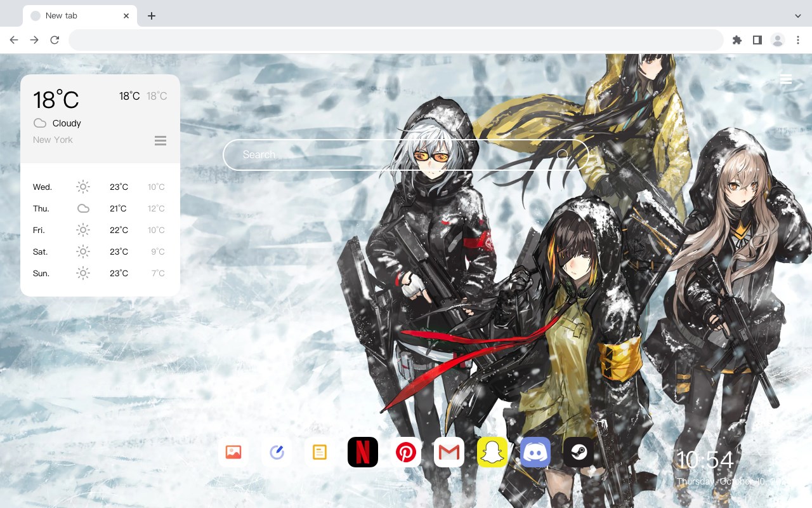
Task: Go back to previous page
Action: (x=14, y=40)
